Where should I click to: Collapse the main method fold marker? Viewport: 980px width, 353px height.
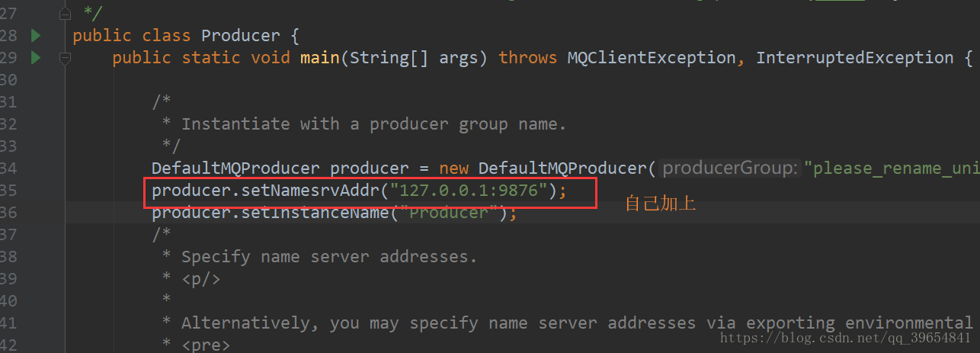click(x=65, y=57)
